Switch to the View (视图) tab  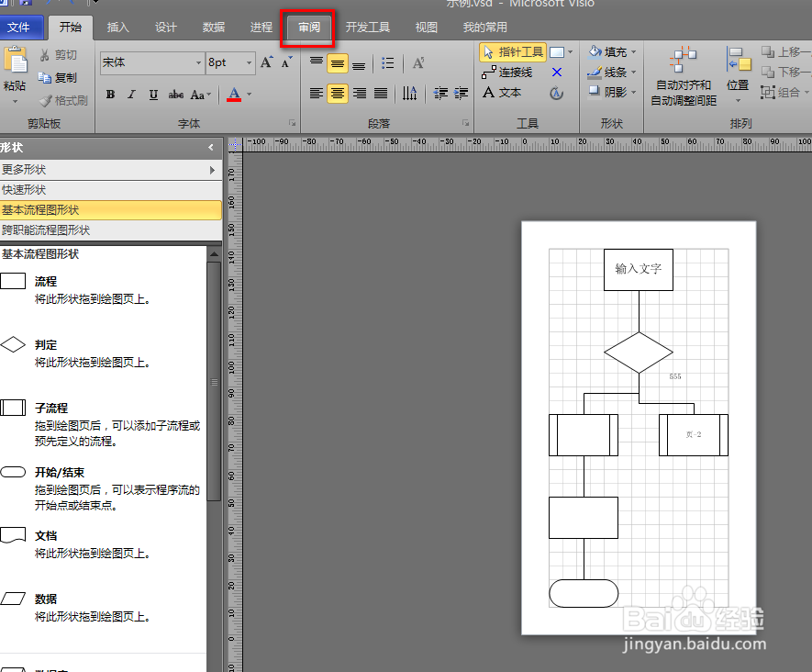click(427, 28)
